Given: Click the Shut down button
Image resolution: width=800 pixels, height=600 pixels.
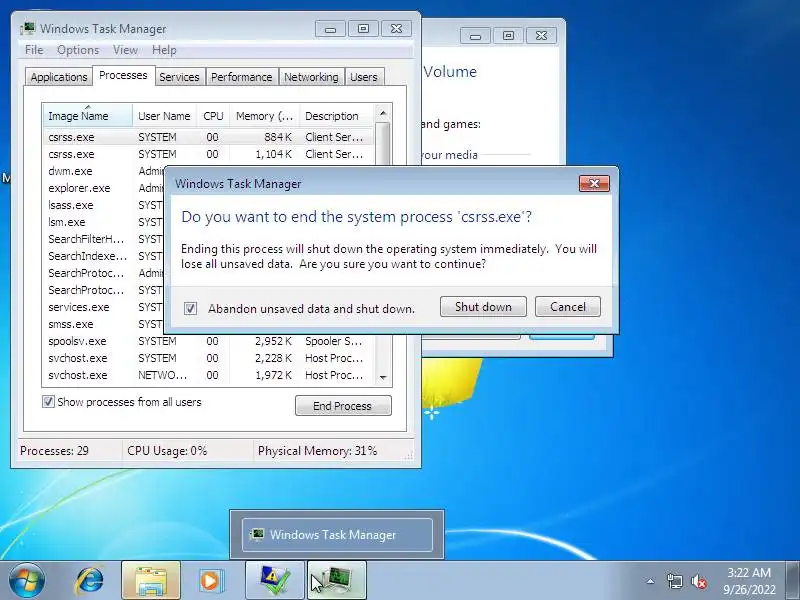Looking at the screenshot, I should point(483,307).
